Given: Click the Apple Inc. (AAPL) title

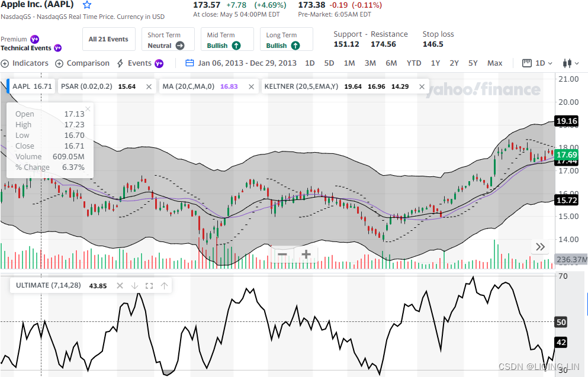Looking at the screenshot, I should [37, 5].
